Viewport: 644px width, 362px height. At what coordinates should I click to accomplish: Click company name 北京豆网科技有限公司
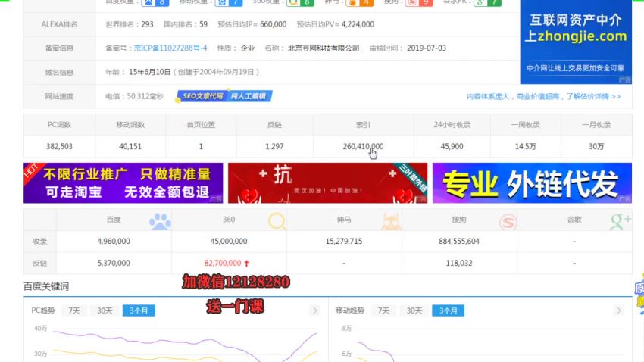[324, 48]
